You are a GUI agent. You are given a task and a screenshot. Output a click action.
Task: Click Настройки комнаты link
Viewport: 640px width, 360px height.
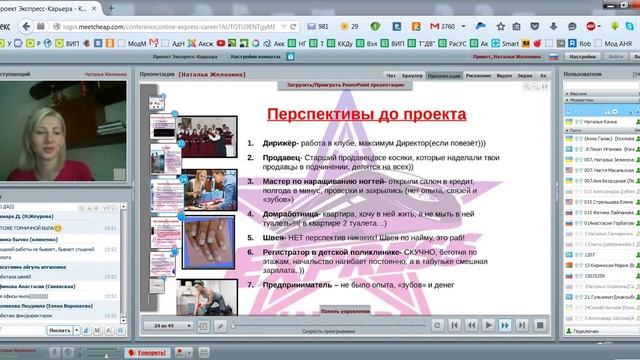256,57
